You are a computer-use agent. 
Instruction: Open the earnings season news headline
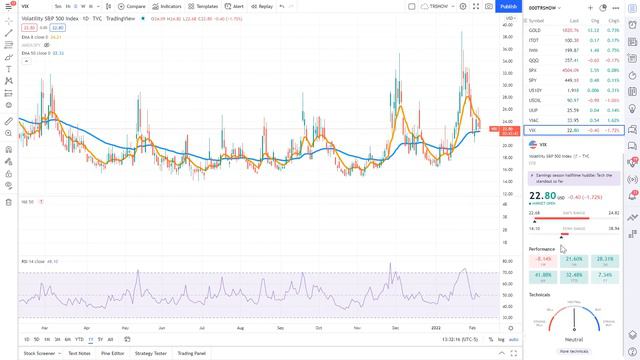pyautogui.click(x=574, y=178)
